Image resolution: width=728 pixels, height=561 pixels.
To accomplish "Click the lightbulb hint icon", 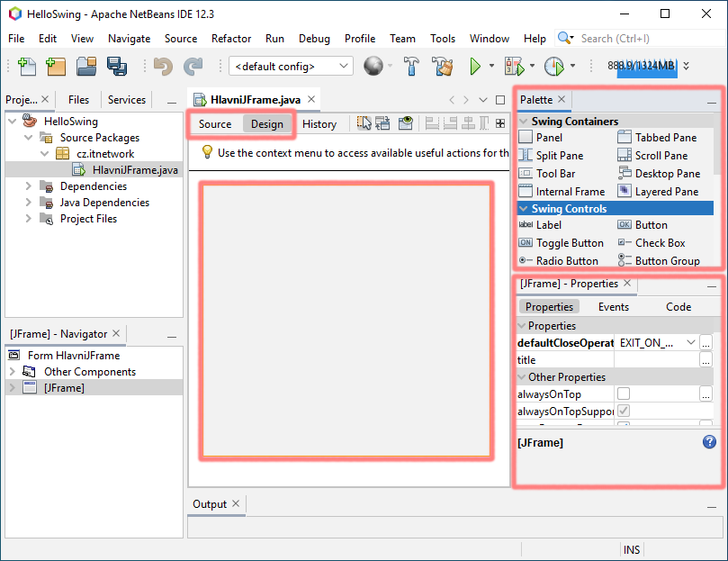I will tap(207, 152).
